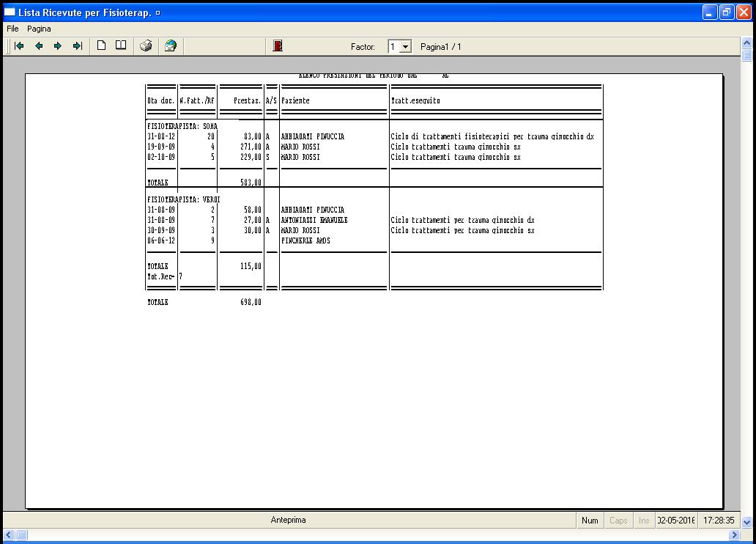Select MARIO ROSSI in the 229,00 row
Viewport: 756px width, 544px height.
point(300,157)
